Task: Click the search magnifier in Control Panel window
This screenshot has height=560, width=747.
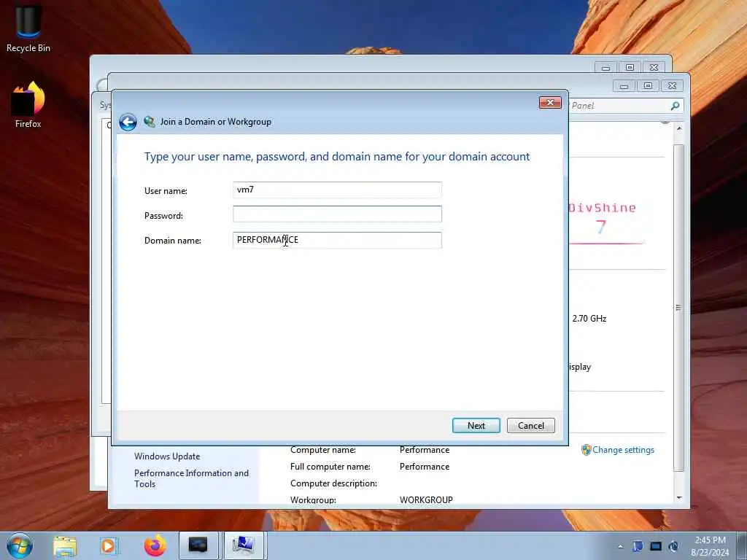Action: click(675, 106)
